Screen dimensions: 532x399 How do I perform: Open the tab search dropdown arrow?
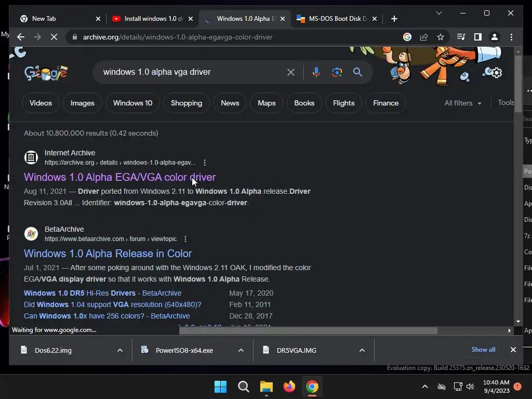point(438,13)
